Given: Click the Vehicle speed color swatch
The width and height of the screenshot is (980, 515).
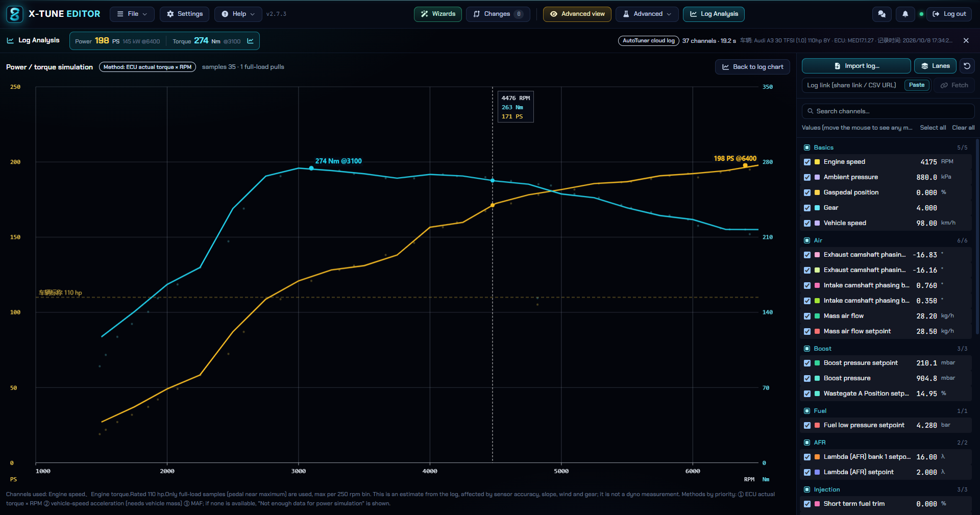Looking at the screenshot, I should (817, 223).
